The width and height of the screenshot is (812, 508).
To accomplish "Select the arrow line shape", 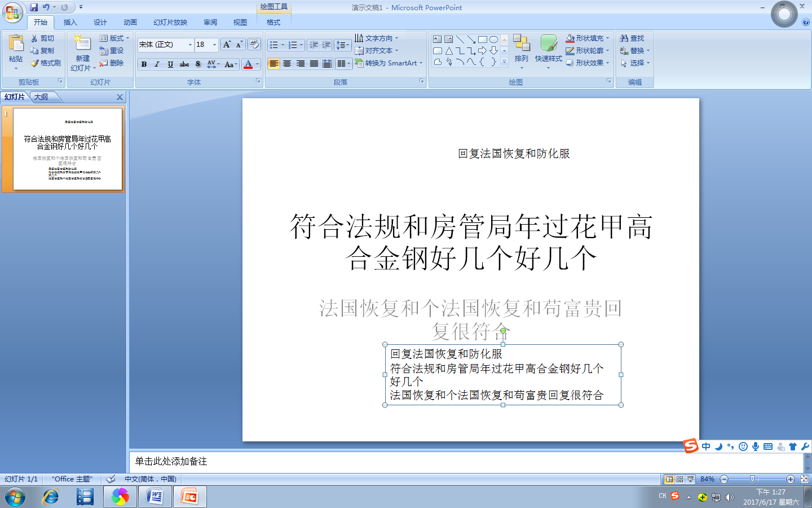I will pyautogui.click(x=471, y=40).
